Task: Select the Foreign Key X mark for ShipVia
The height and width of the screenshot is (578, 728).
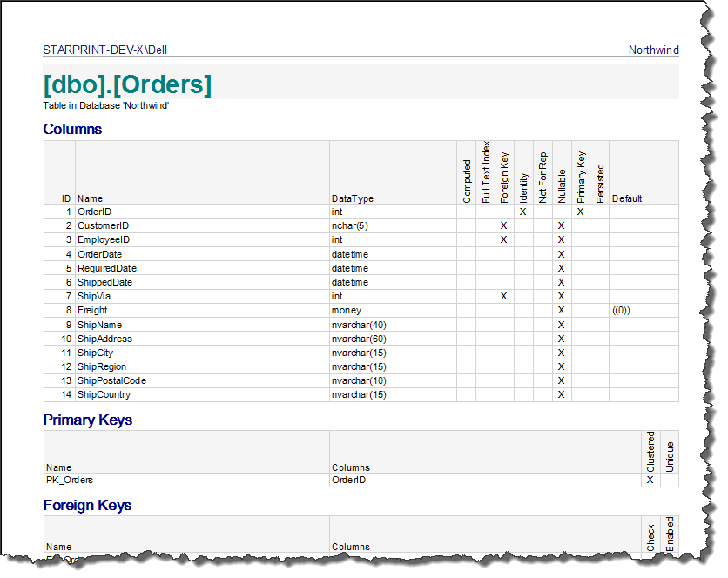Action: pos(503,296)
